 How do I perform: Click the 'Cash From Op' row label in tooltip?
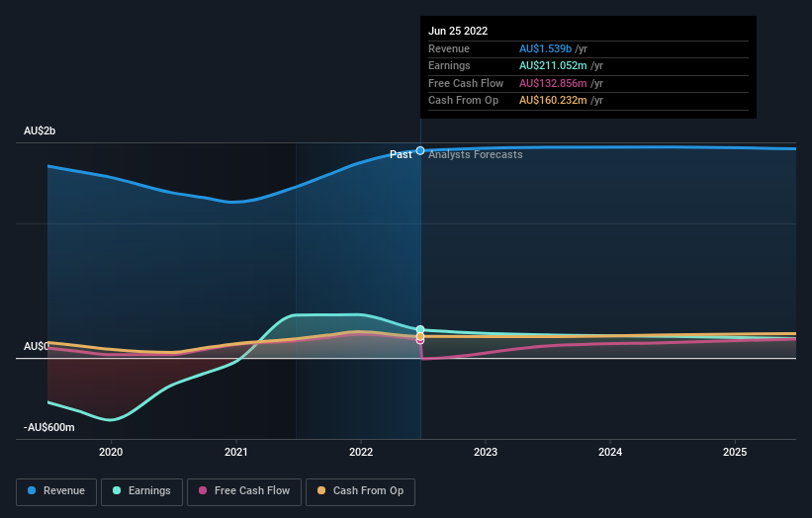(464, 101)
